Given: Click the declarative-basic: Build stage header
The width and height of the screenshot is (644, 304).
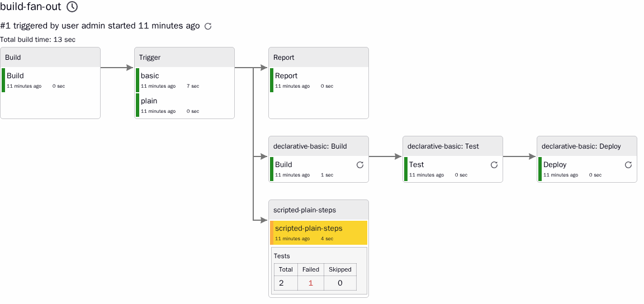Looking at the screenshot, I should (x=319, y=146).
